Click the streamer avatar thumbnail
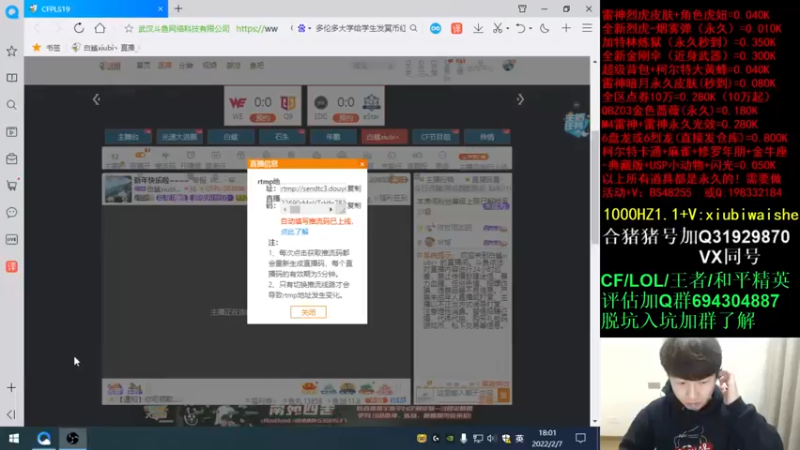Image resolution: width=800 pixels, height=450 pixels. (x=118, y=189)
